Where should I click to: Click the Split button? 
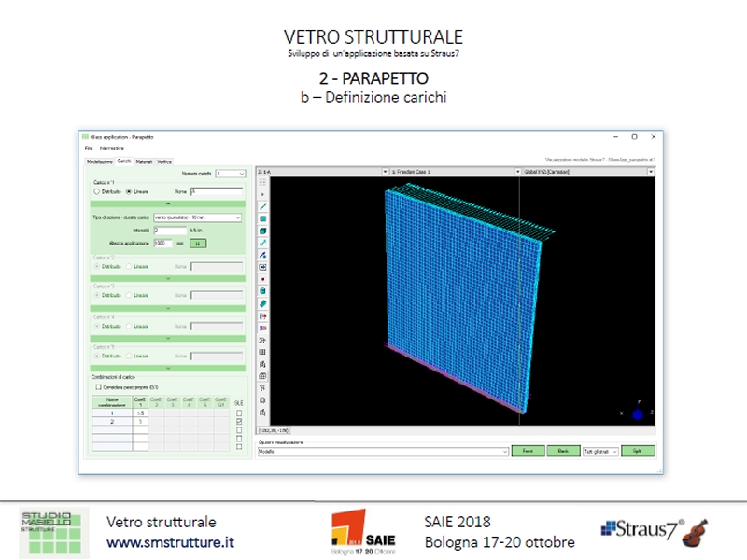click(x=638, y=451)
